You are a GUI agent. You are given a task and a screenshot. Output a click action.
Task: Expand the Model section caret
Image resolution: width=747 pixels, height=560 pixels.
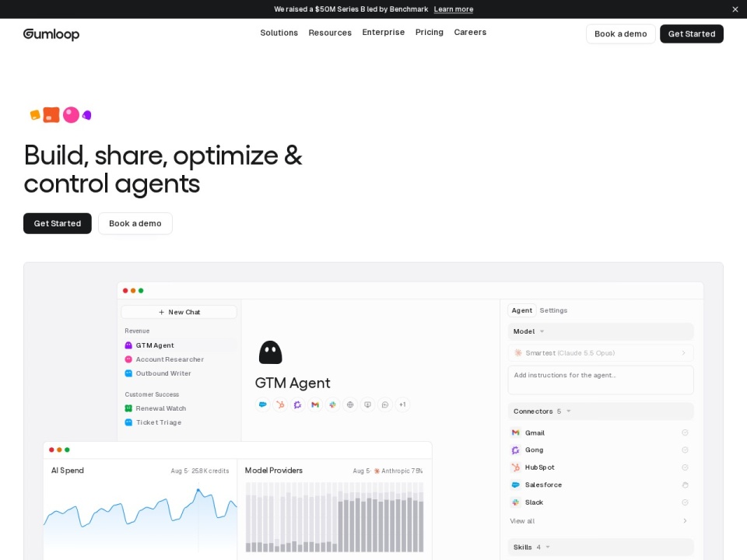(x=542, y=331)
